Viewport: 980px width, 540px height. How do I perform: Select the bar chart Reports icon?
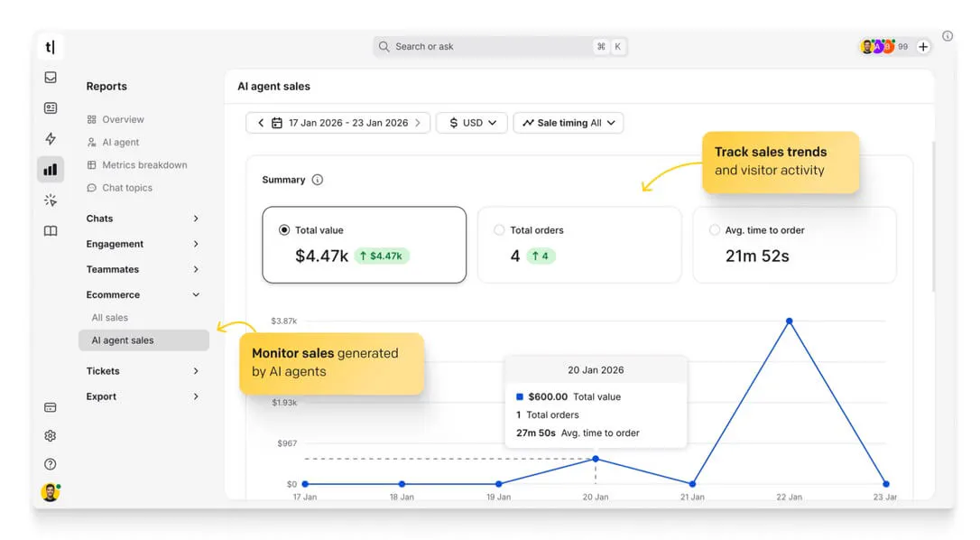tap(51, 170)
